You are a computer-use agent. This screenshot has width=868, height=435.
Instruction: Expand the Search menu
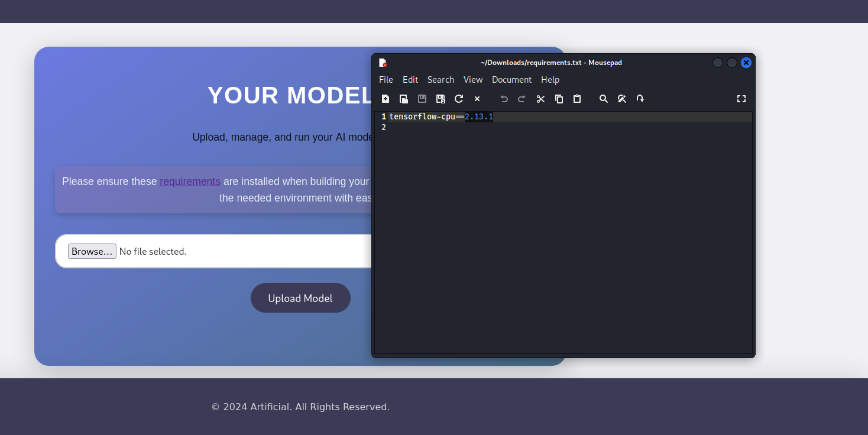[441, 80]
